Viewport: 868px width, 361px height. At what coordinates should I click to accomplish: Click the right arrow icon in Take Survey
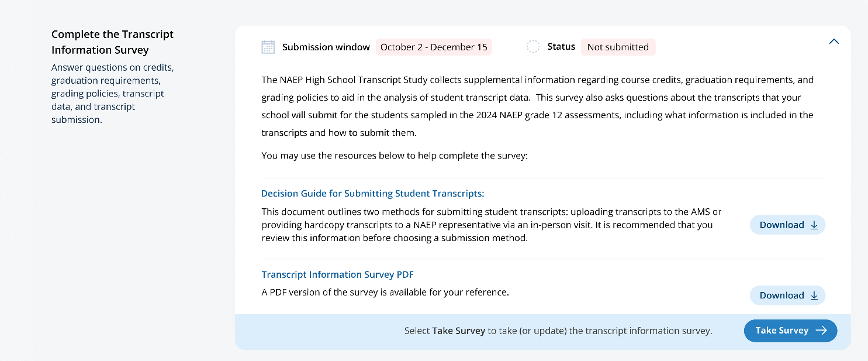click(x=821, y=331)
